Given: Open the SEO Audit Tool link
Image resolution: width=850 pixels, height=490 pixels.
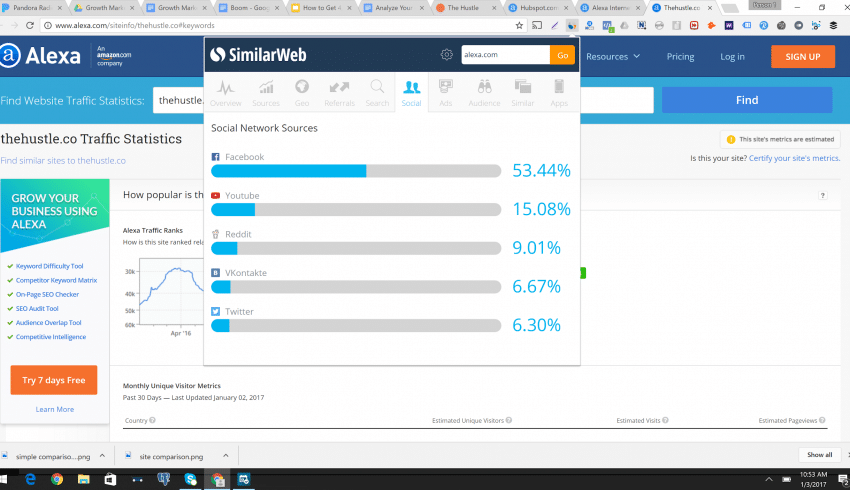Looking at the screenshot, I should coord(37,308).
